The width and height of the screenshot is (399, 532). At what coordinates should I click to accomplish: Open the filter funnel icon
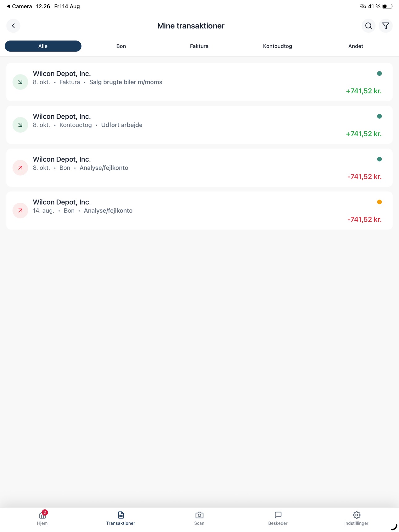pyautogui.click(x=386, y=26)
